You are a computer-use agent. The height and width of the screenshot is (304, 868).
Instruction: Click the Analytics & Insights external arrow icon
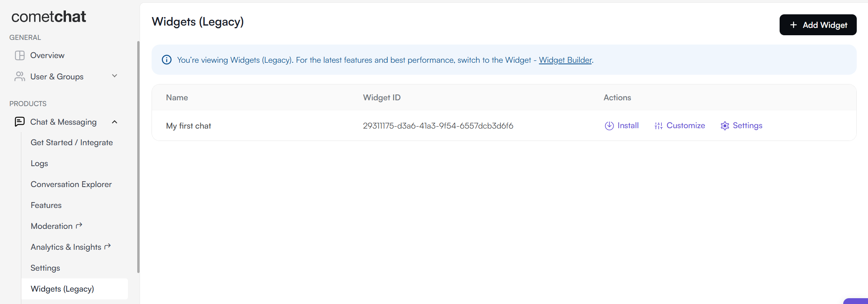(x=108, y=246)
